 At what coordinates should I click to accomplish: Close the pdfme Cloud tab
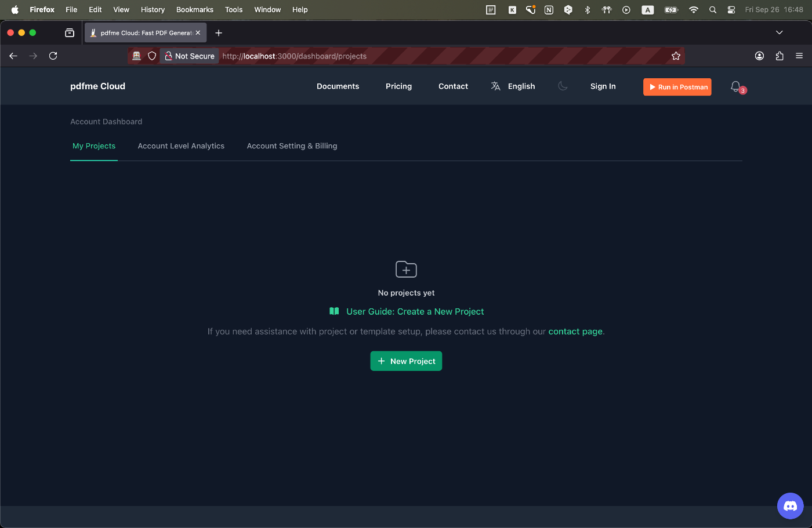198,33
